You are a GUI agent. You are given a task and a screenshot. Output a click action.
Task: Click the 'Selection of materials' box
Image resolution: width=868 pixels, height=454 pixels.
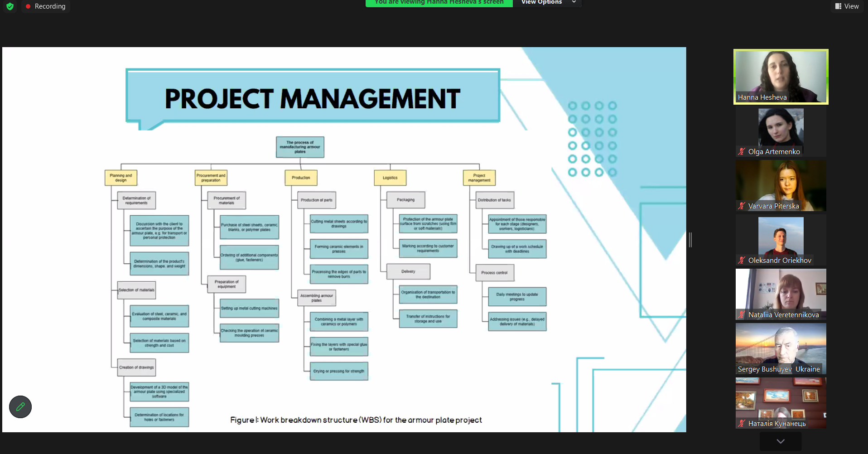[x=136, y=290]
